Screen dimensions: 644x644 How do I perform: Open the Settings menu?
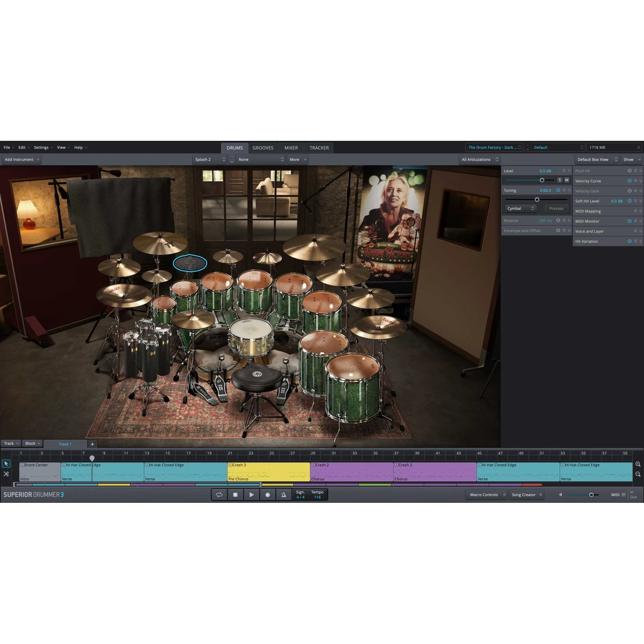(x=43, y=147)
